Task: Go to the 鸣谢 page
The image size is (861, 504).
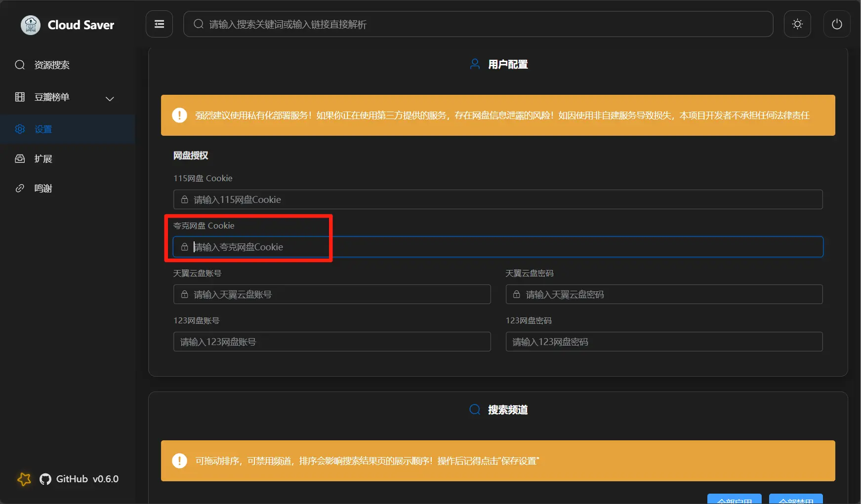Action: [x=43, y=189]
